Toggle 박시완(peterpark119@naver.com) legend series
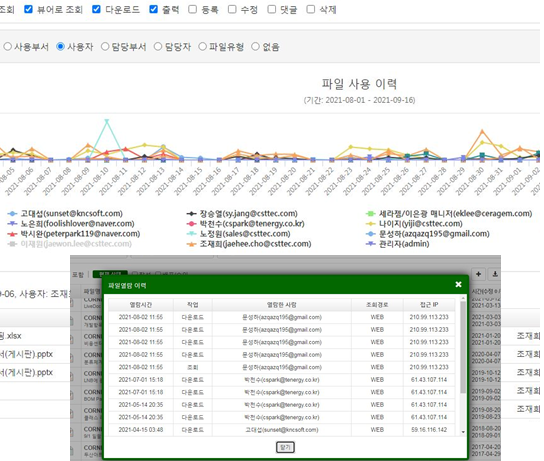The width and height of the screenshot is (544, 461). tap(74, 233)
